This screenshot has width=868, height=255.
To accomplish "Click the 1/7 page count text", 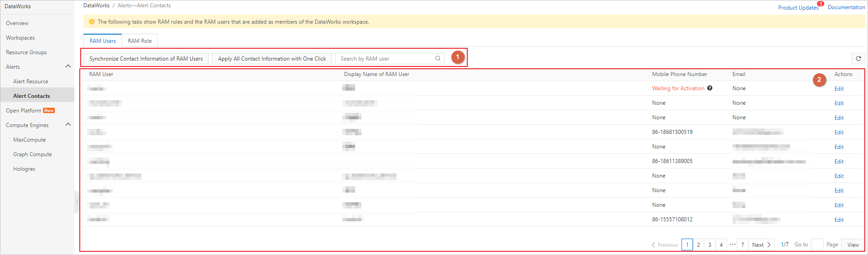I will tap(785, 245).
